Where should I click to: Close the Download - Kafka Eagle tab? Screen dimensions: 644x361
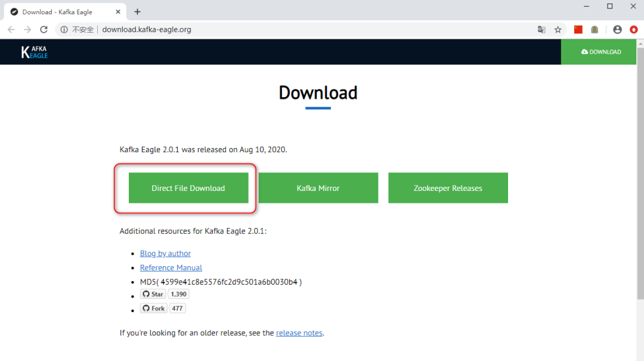point(118,12)
